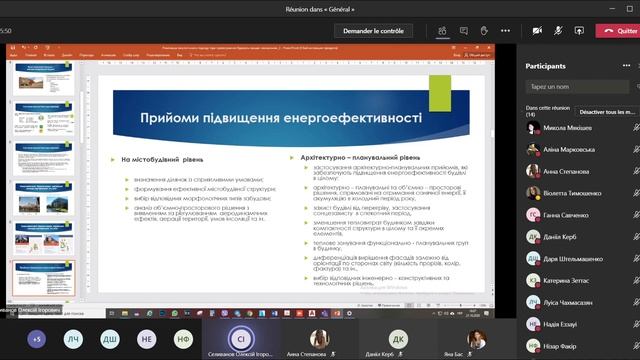Open Participants panel more options ellipsis
Image resolution: width=640 pixels, height=360 pixels.
[x=627, y=66]
